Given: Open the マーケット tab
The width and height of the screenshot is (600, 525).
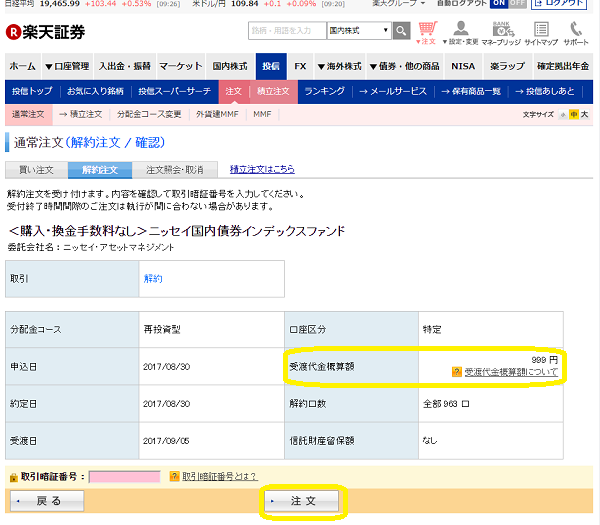Looking at the screenshot, I should 181,66.
